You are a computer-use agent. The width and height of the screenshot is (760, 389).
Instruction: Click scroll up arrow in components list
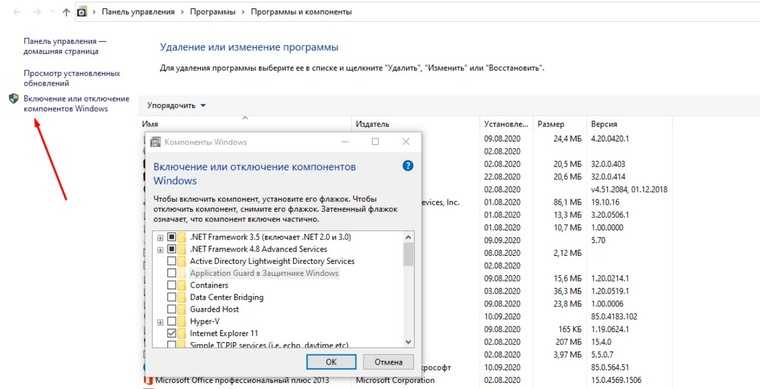[x=408, y=237]
